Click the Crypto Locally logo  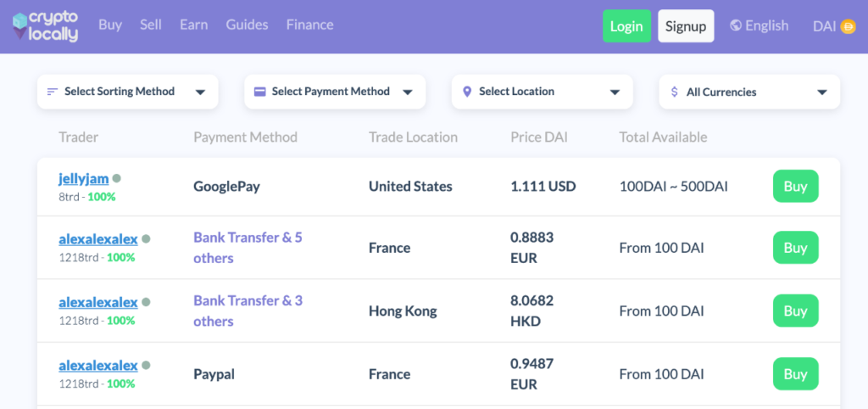point(46,26)
